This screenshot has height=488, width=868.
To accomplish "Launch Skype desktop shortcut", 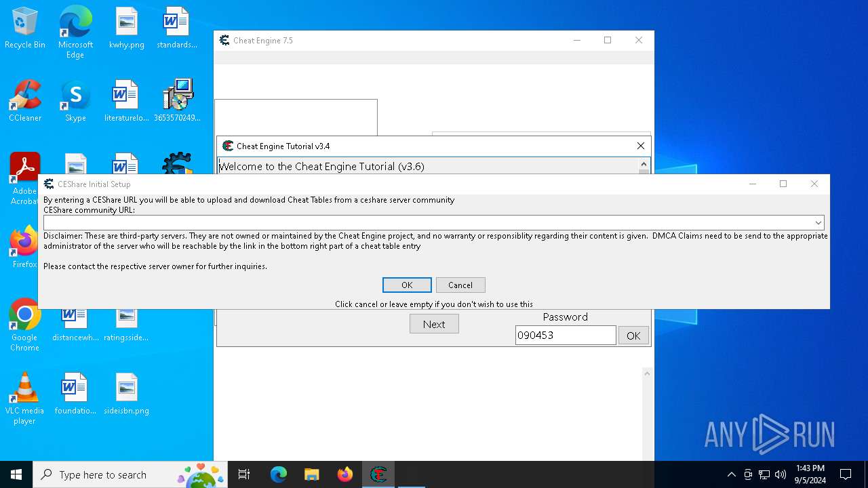I will click(x=75, y=101).
